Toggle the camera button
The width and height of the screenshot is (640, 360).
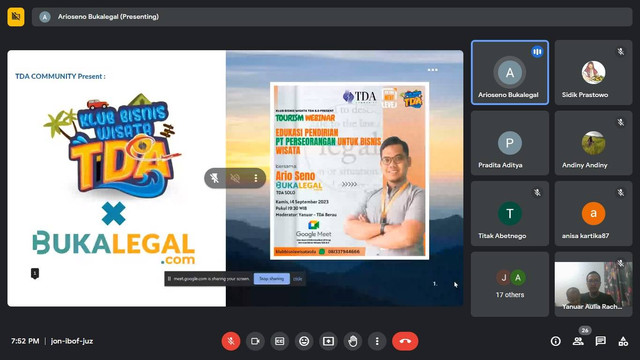click(x=255, y=341)
